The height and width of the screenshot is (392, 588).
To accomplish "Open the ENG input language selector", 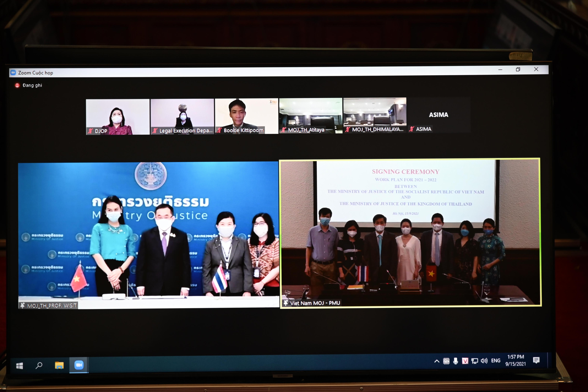I will tap(496, 361).
